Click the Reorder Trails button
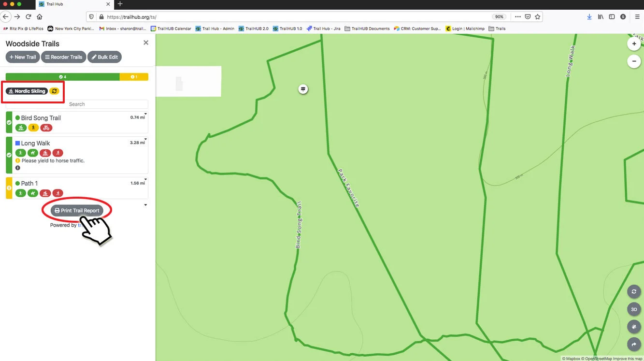This screenshot has height=361, width=644. [x=64, y=57]
